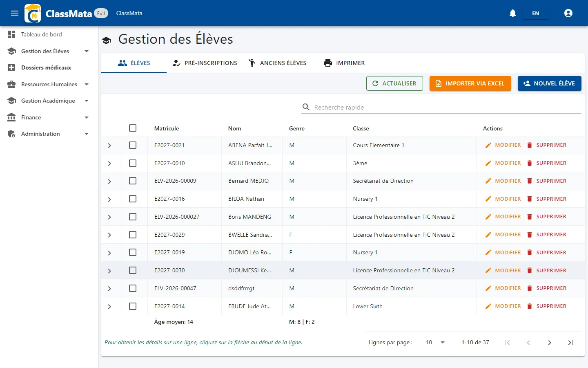
Task: Click the pencil icon for ABENA Parfait row
Action: [x=488, y=145]
